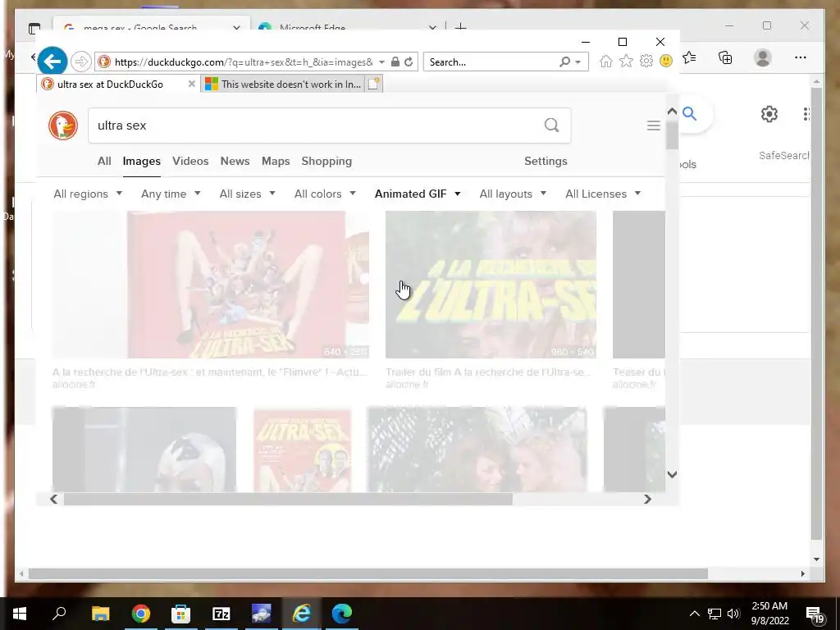840x630 pixels.
Task: Click the Google search magnifier in Edge
Action: (690, 113)
